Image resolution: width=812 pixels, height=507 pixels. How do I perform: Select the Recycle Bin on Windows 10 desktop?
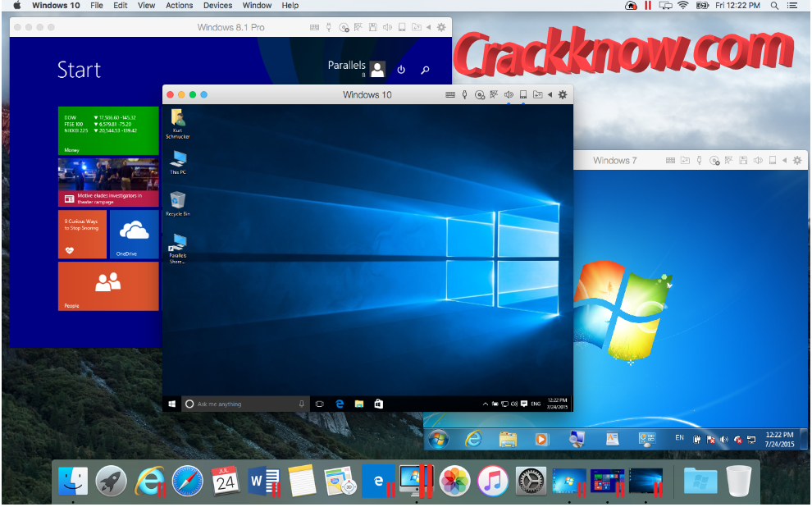178,204
